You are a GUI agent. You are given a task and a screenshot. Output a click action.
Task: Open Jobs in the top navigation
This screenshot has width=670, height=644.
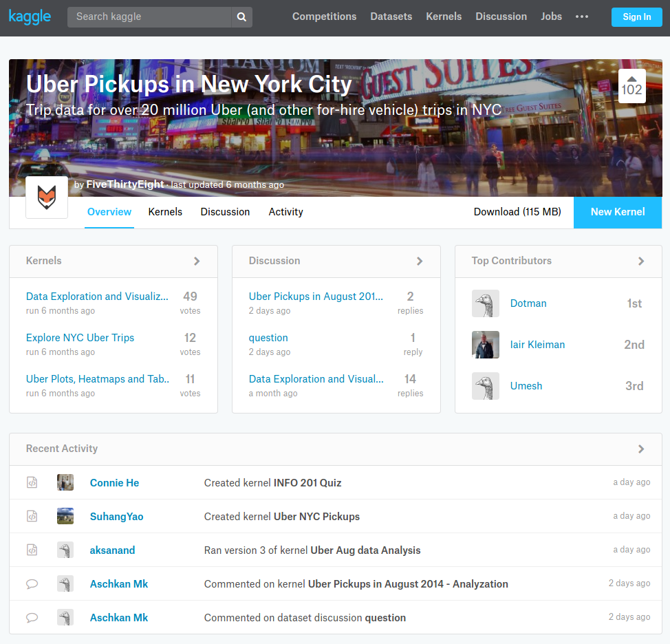pos(551,17)
